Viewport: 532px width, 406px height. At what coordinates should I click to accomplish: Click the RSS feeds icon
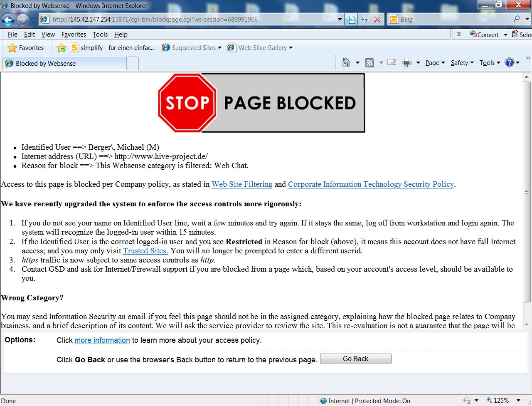pyautogui.click(x=369, y=63)
